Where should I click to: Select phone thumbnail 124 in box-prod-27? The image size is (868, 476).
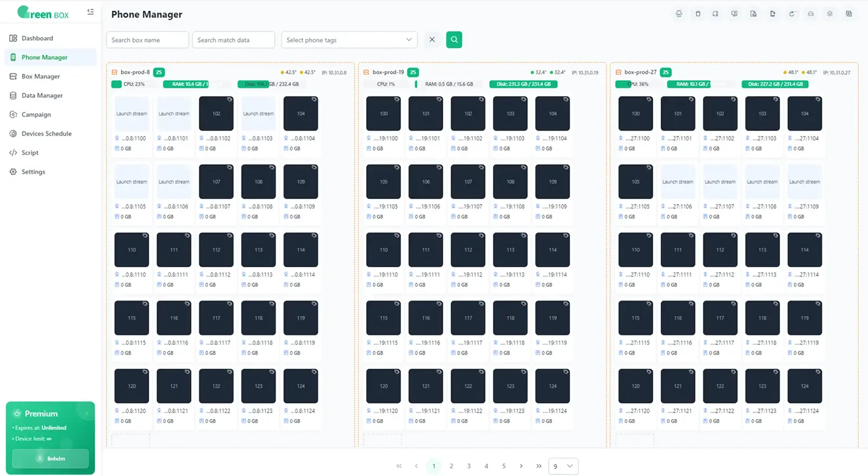coord(805,387)
